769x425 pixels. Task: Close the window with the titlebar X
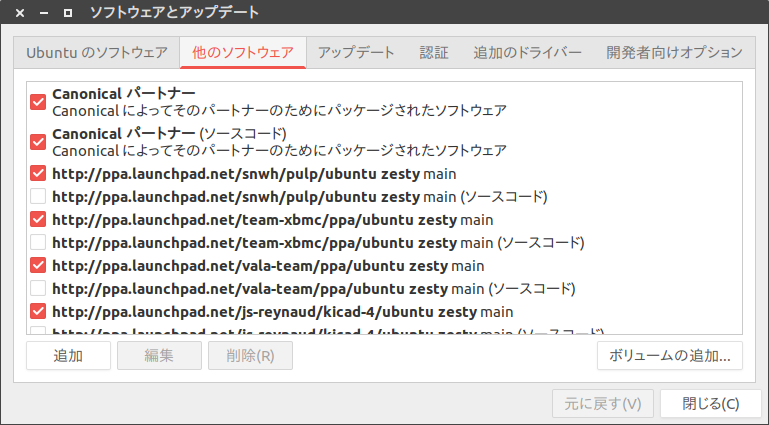[20, 13]
